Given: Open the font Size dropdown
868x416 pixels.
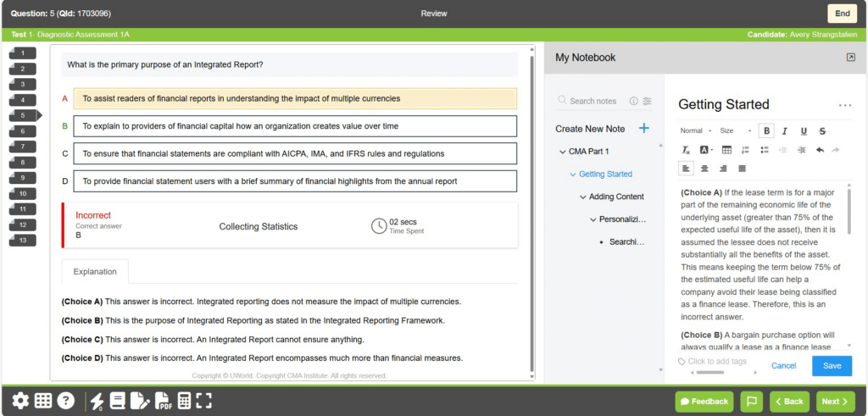Looking at the screenshot, I should [x=735, y=131].
